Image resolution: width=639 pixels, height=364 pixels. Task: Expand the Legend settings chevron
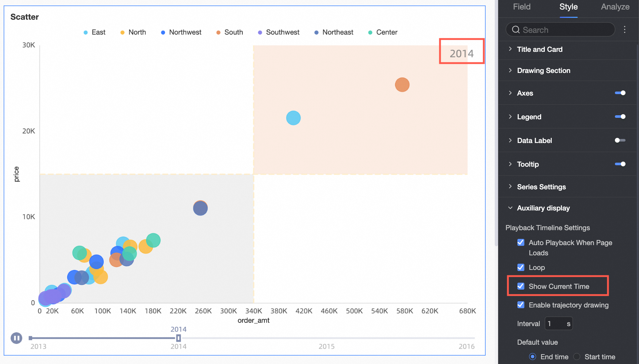[x=510, y=117]
